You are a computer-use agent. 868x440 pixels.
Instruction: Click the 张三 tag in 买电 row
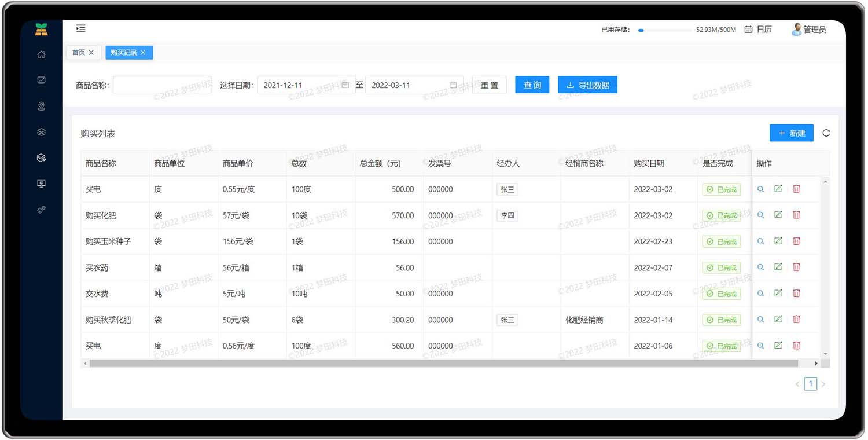pyautogui.click(x=507, y=189)
